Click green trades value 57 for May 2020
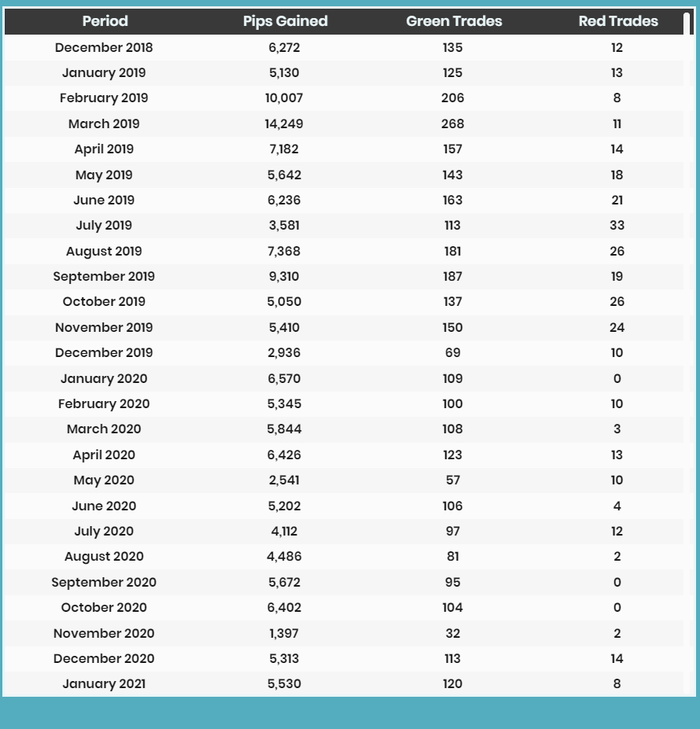 [452, 480]
